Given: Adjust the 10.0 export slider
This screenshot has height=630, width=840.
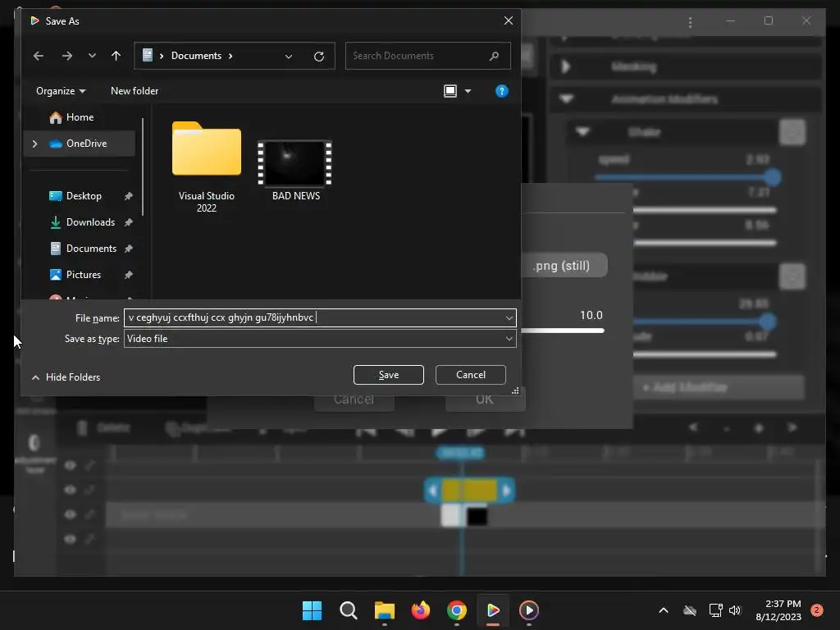Looking at the screenshot, I should pos(563,331).
